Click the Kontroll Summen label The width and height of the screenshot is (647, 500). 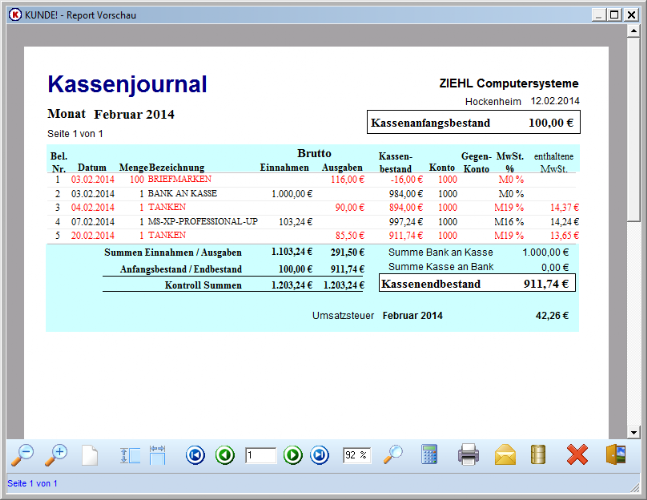click(203, 285)
